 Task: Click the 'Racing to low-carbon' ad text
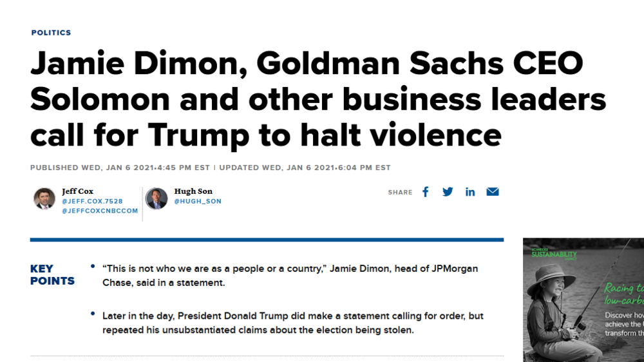(623, 294)
